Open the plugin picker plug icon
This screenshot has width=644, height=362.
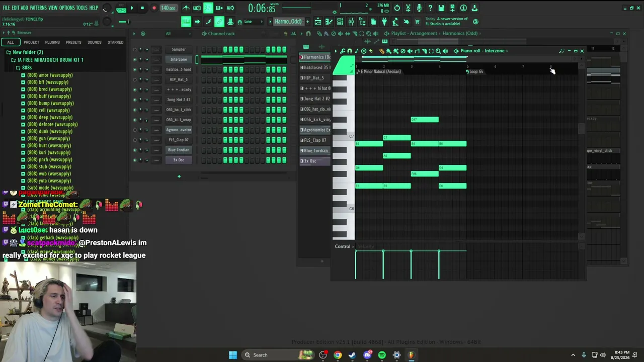(x=384, y=22)
